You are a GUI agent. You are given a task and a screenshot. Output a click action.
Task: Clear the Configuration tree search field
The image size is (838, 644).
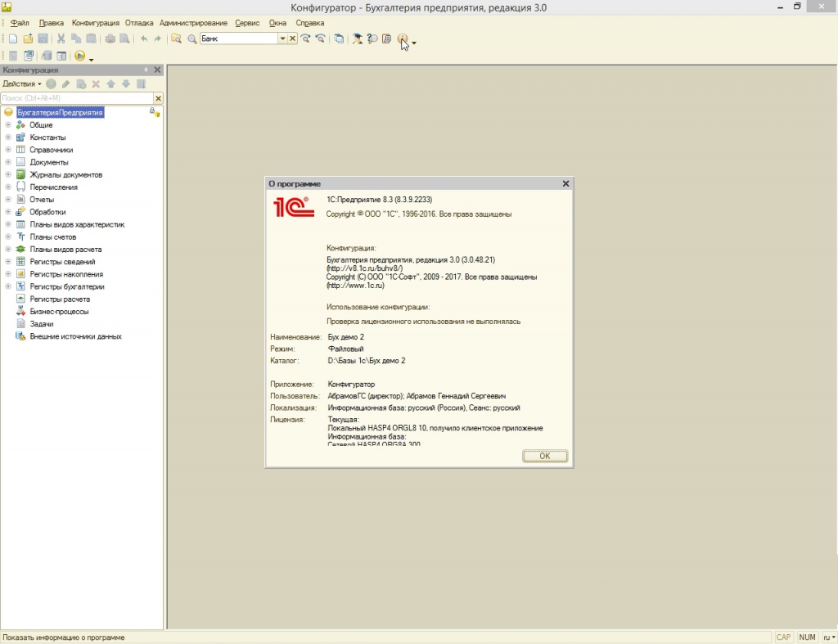click(x=158, y=98)
